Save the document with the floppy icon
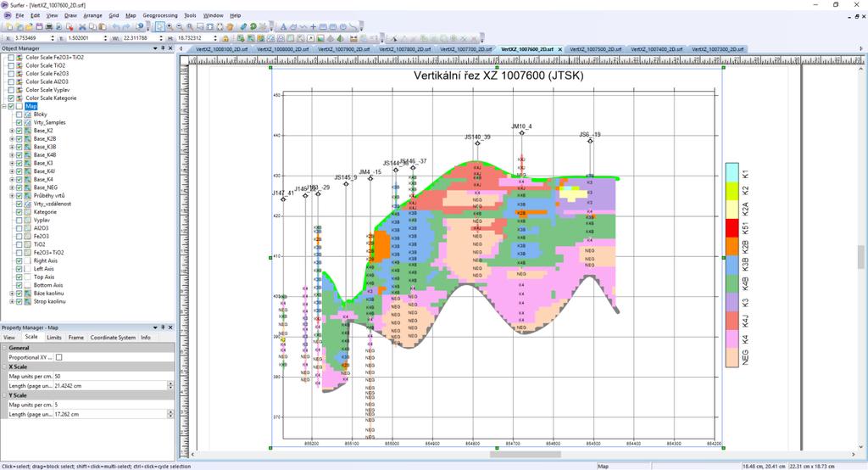This screenshot has width=868, height=470. pyautogui.click(x=39, y=26)
